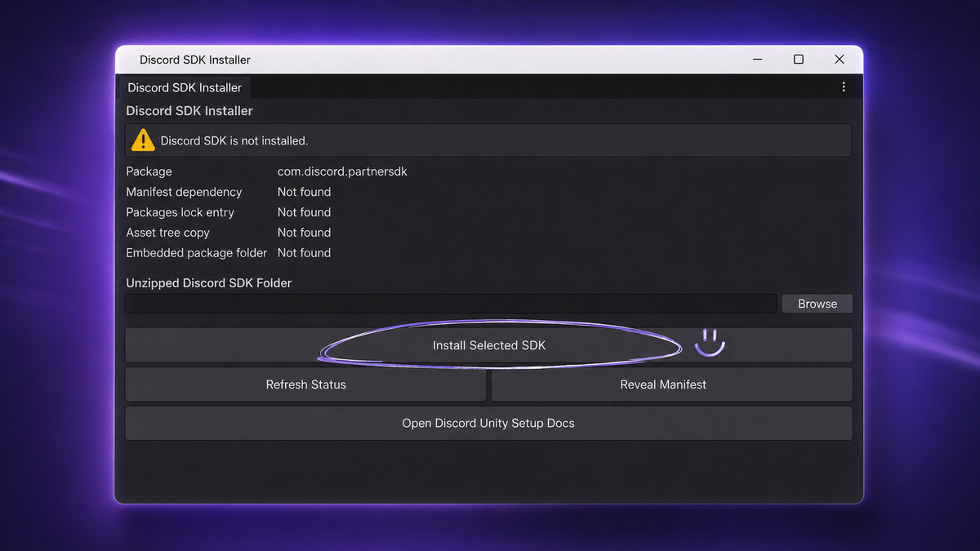Screen dimensions: 980x551
Task: Click the 'Not found' value for Asset tree copy
Action: (304, 233)
